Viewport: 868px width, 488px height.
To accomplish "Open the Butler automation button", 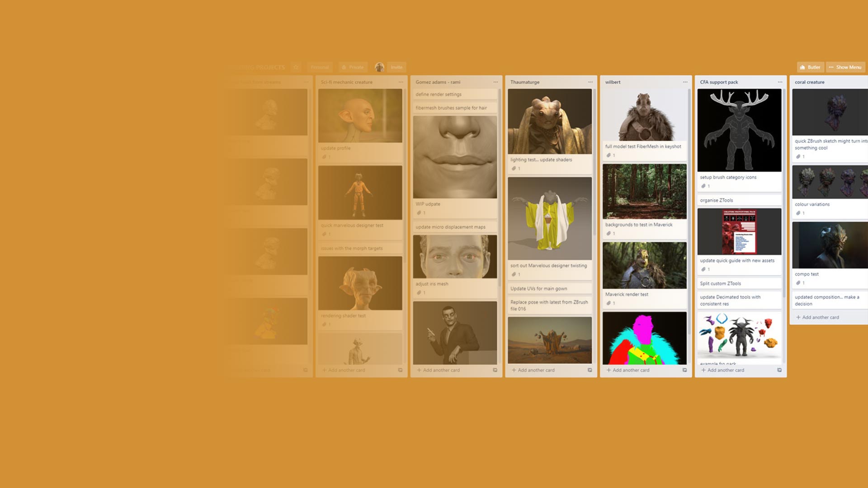I will point(810,67).
